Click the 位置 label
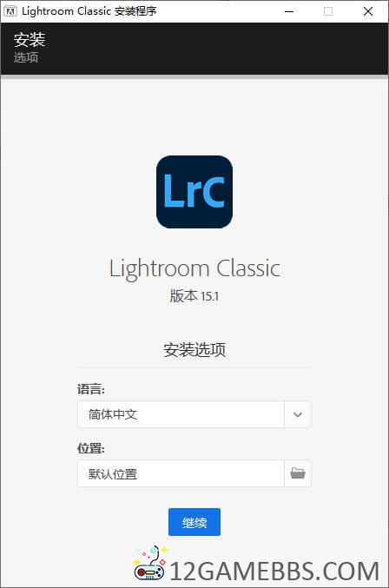 click(x=91, y=448)
